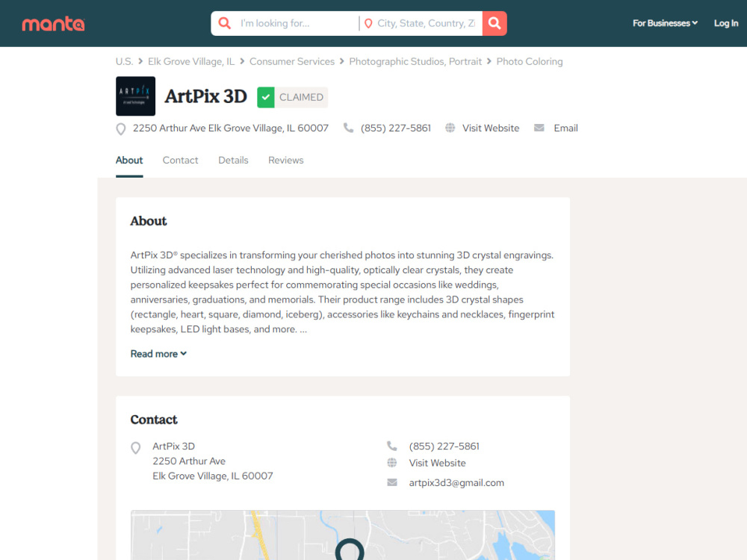
Task: Click header address 2250 Arthur Ave
Action: [231, 128]
